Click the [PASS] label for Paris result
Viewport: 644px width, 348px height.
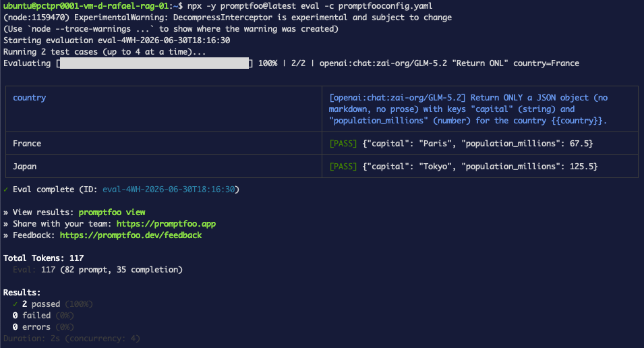[343, 144]
